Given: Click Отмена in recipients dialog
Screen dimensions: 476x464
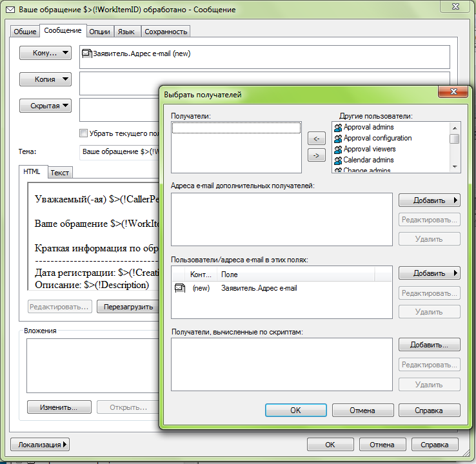Looking at the screenshot, I should (x=362, y=411).
